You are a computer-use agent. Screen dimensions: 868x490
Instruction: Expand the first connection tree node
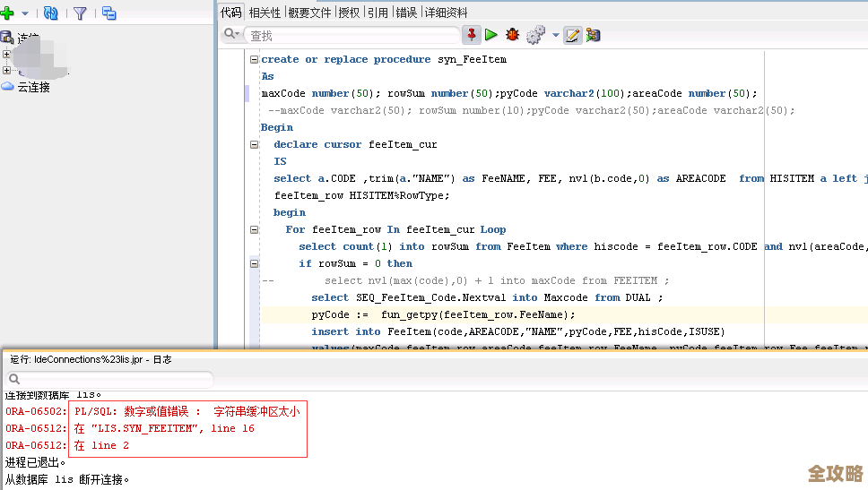(x=6, y=55)
